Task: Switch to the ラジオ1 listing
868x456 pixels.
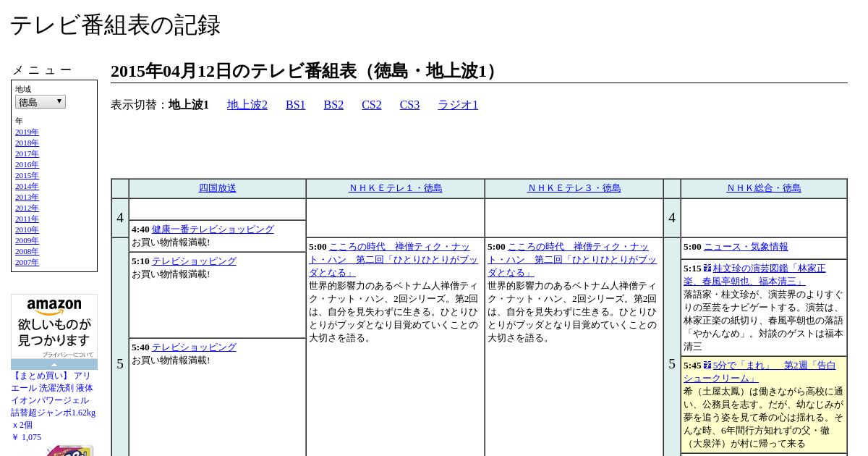Action: click(458, 105)
